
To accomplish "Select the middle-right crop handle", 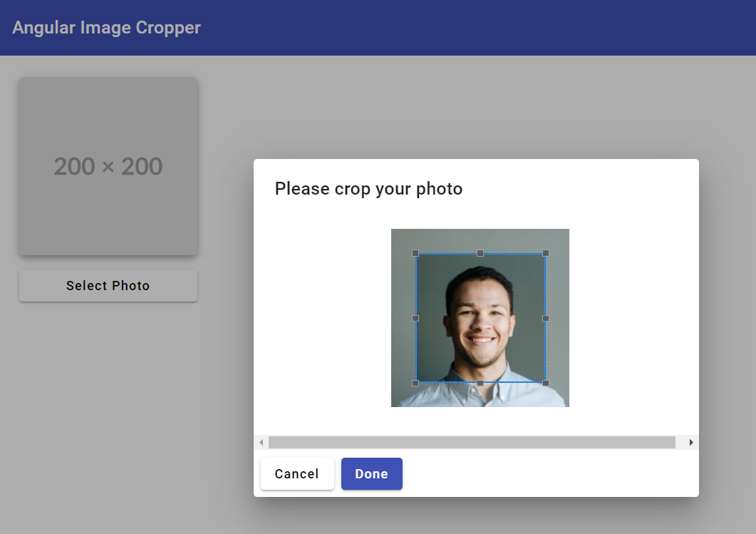I will pos(545,318).
